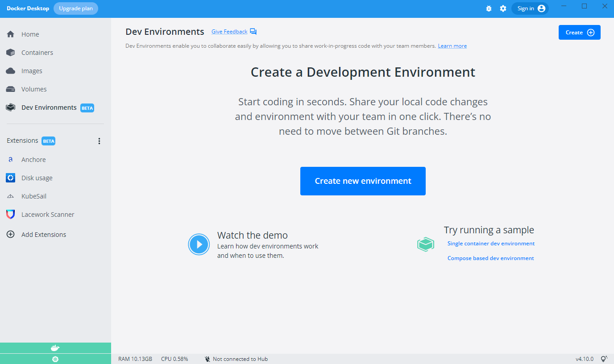Open the Extensions three-dot menu
The width and height of the screenshot is (614, 364).
[x=99, y=141]
